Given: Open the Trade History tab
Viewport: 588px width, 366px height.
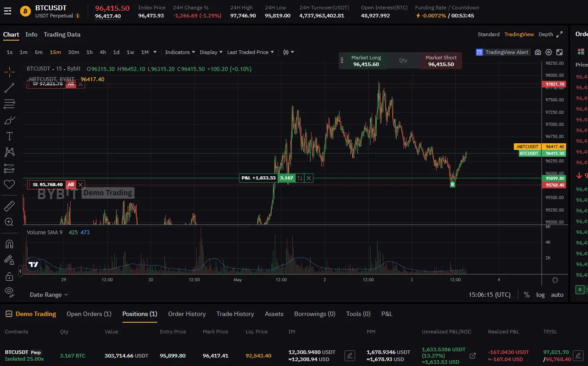Looking at the screenshot, I should (235, 314).
